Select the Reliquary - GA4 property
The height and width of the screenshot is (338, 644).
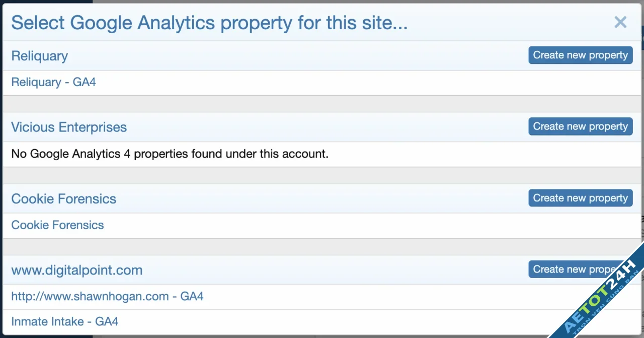tap(53, 82)
